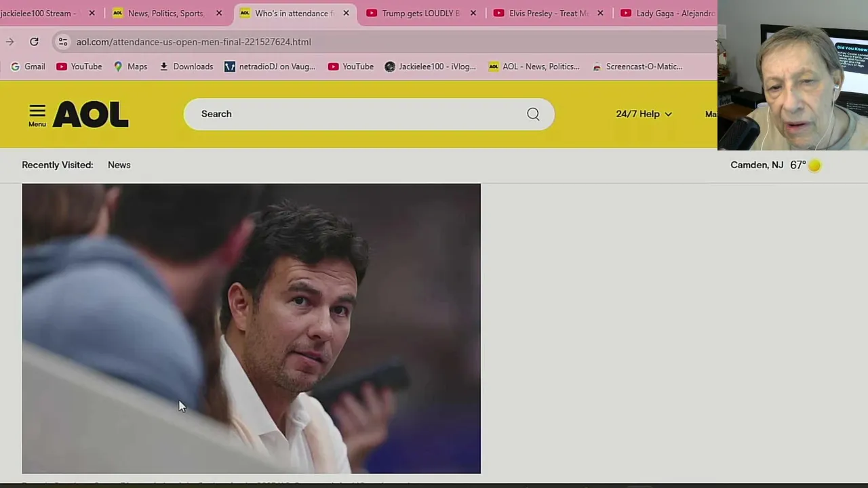Open site info icon in address bar
The image size is (868, 488).
(62, 42)
